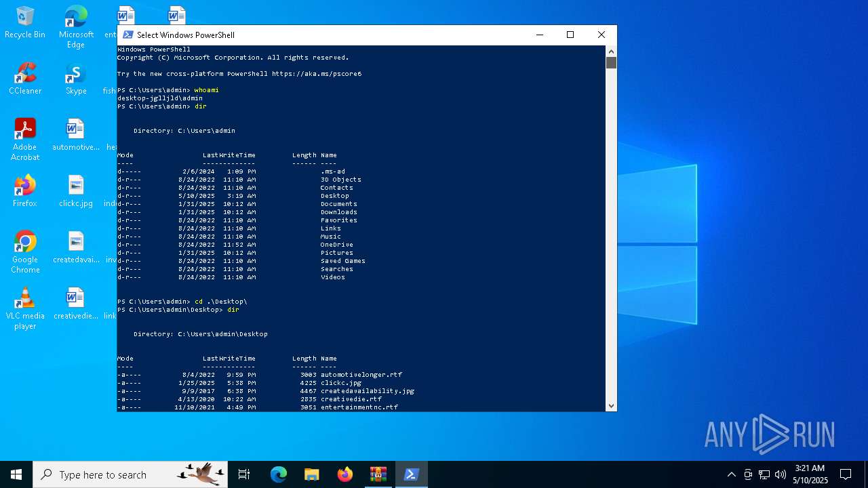
Task: Launch Firefox from the desktop
Action: pyautogui.click(x=25, y=191)
